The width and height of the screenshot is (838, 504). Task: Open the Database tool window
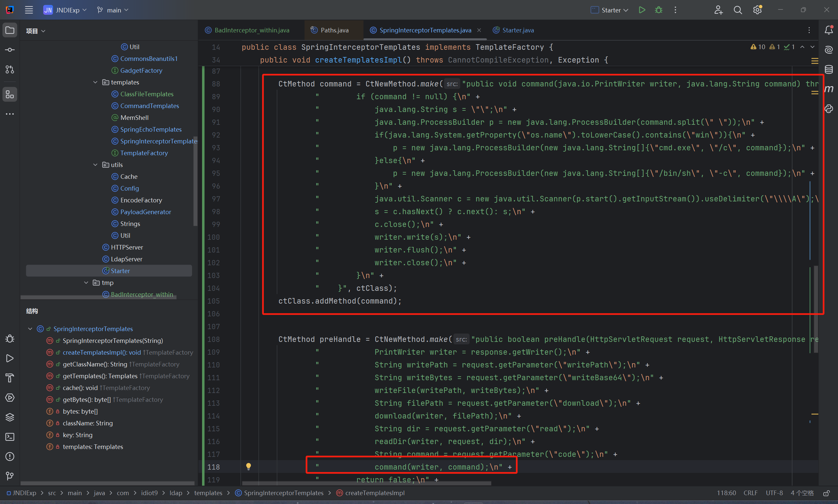[x=829, y=70]
